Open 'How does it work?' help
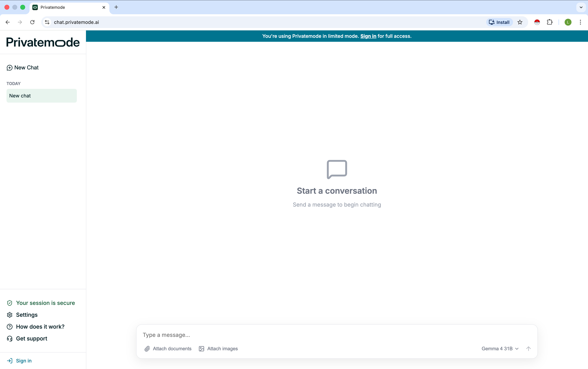The height and width of the screenshot is (369, 588). click(36, 327)
